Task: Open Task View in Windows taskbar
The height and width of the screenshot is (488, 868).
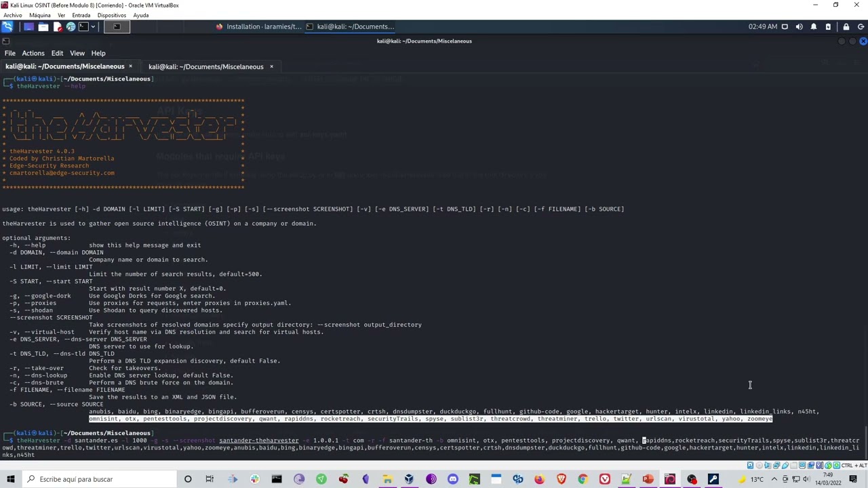Action: tap(210, 479)
